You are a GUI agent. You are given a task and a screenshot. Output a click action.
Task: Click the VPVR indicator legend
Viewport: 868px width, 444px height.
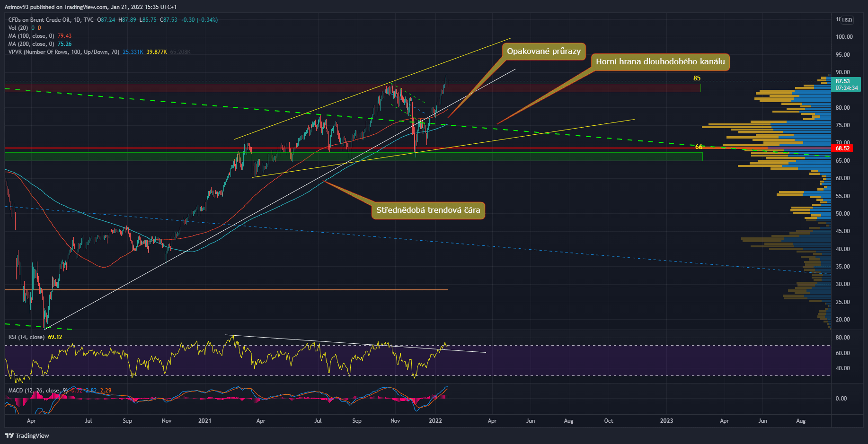point(63,52)
